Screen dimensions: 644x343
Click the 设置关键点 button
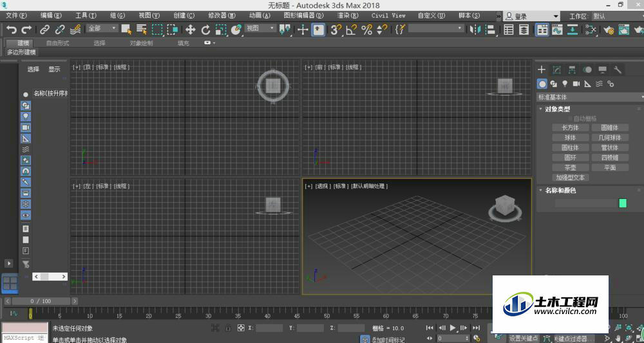pos(523,338)
